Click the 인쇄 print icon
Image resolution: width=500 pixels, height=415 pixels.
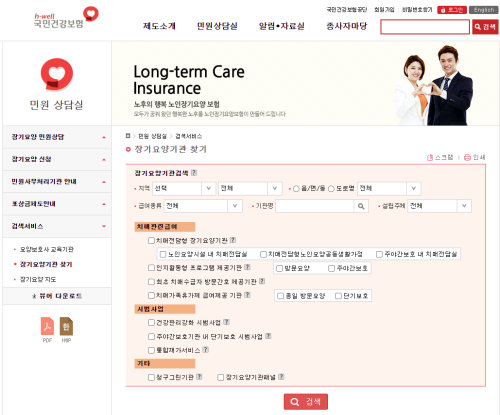coord(467,157)
